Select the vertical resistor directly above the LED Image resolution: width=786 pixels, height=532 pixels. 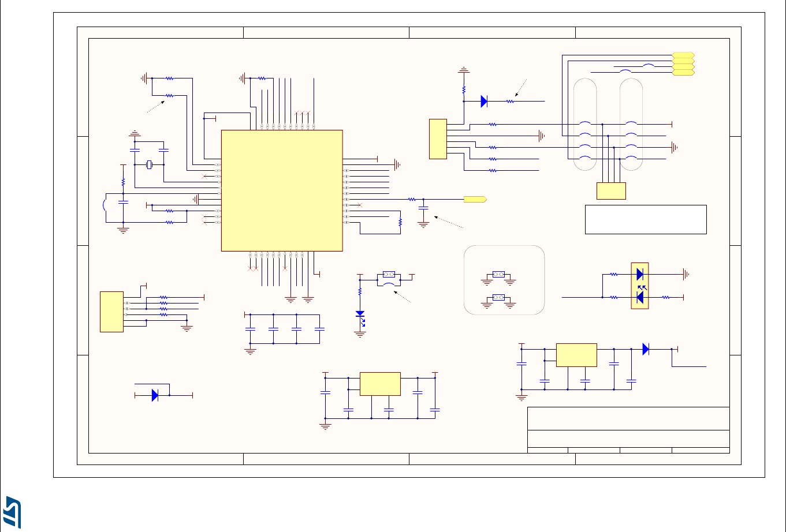(x=360, y=292)
